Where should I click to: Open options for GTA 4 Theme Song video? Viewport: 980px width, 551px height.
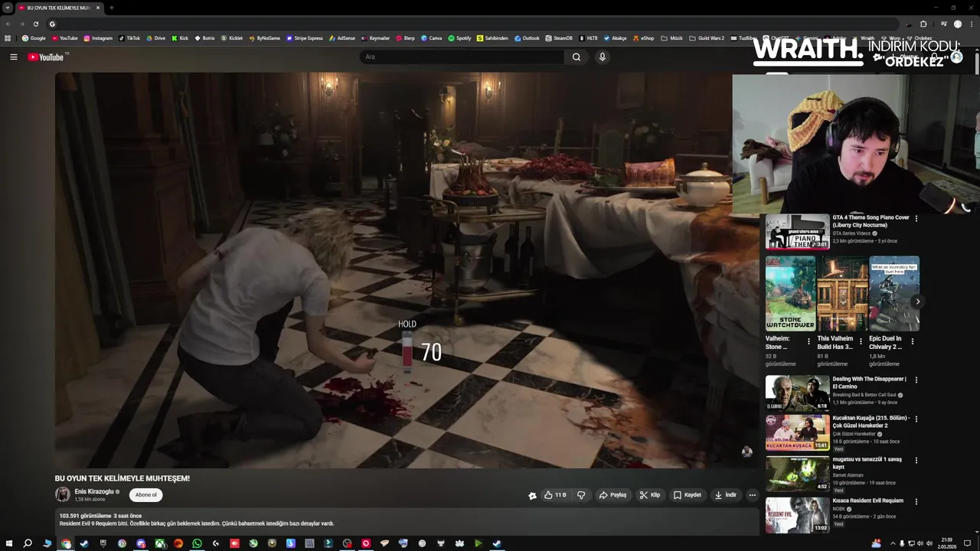[x=916, y=219]
